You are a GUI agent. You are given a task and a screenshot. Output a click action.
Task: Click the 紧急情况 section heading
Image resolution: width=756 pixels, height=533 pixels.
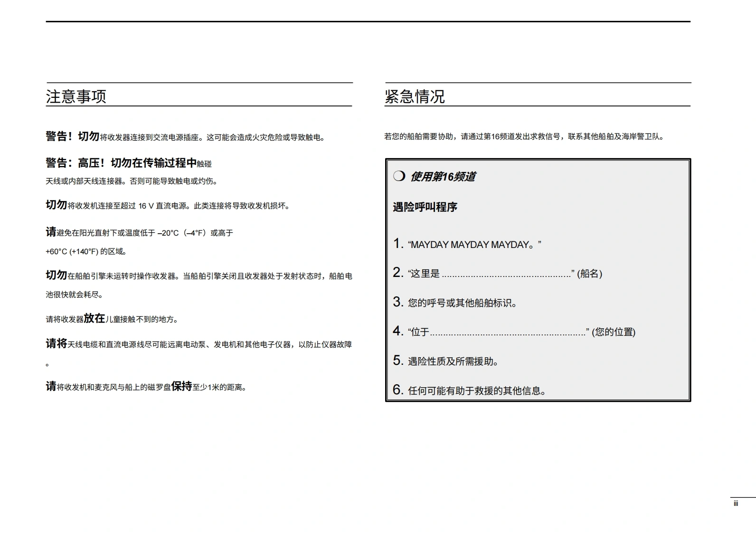415,96
